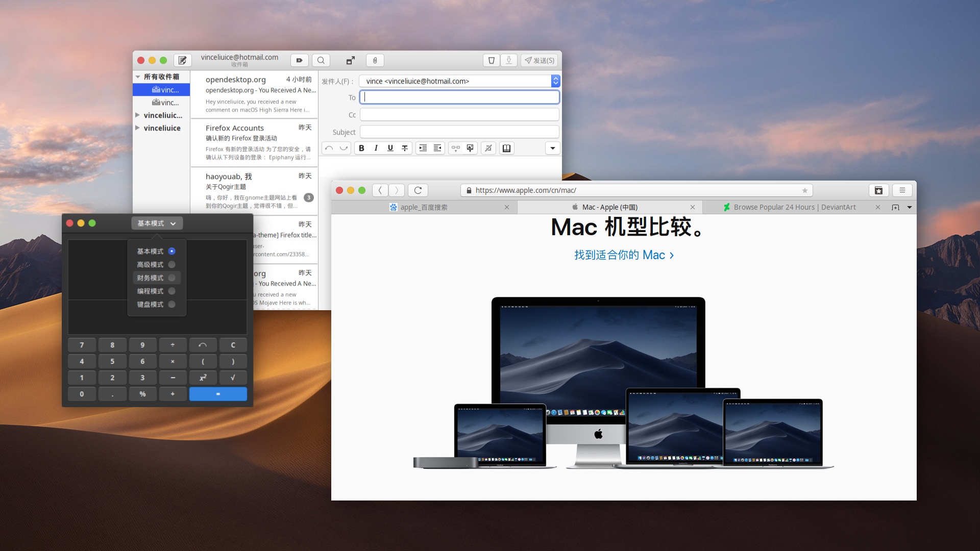Viewport: 980px width, 551px height.
Task: Click the x² power function on calculator
Action: [202, 377]
